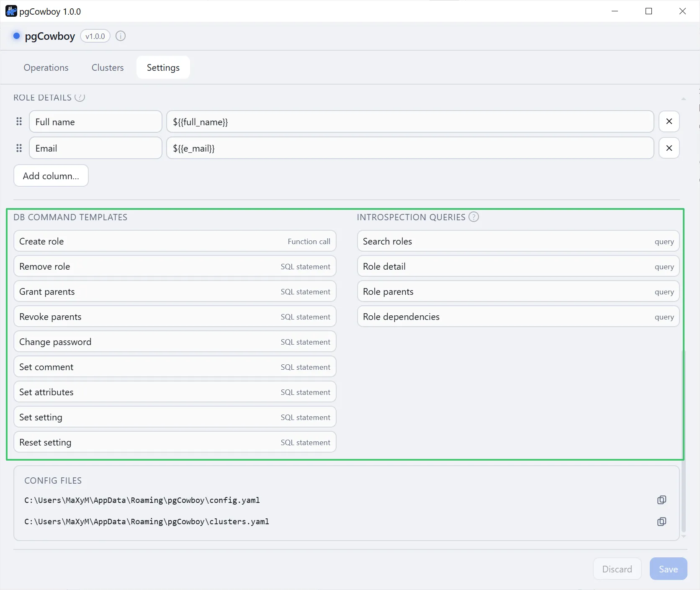This screenshot has width=700, height=590.
Task: Open the Role parents query
Action: [x=518, y=291]
